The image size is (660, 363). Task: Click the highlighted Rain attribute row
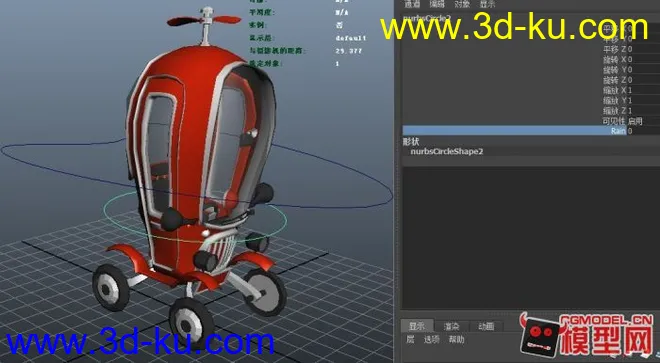[x=514, y=131]
